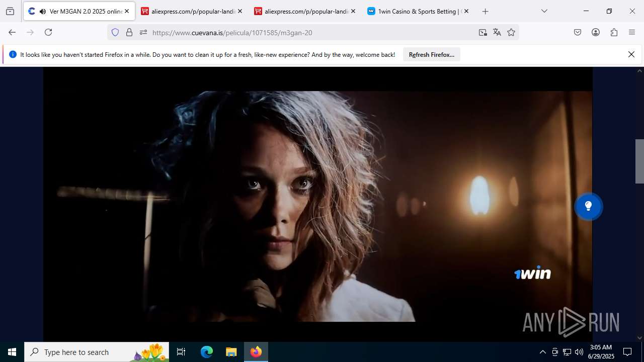Viewport: 644px width, 362px height.
Task: Show hidden system tray icons
Action: [542, 352]
